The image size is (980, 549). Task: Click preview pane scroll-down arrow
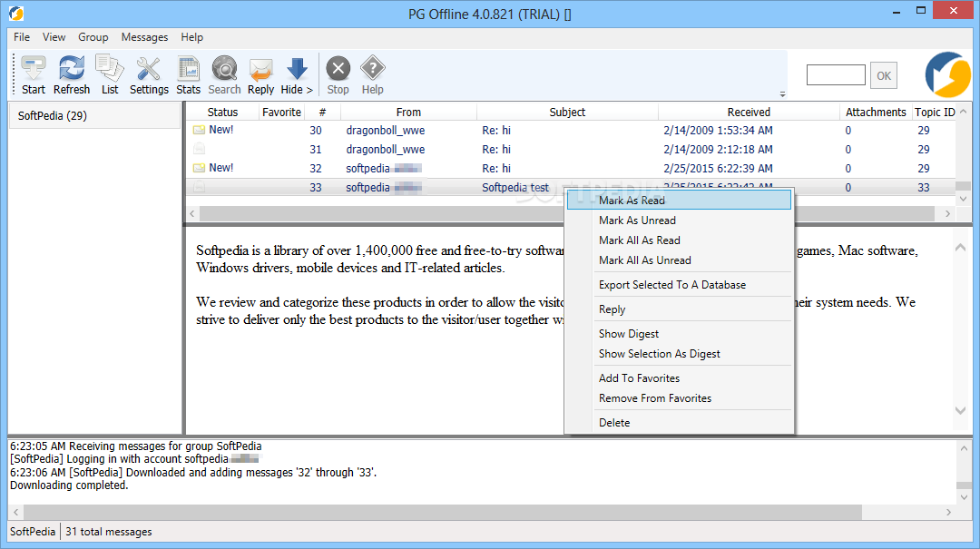click(x=961, y=411)
